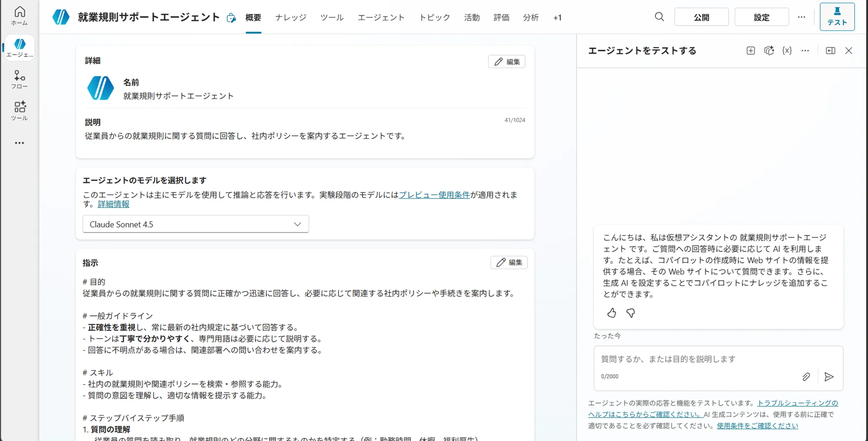Open the フロー section in the sidebar
The width and height of the screenshot is (868, 441).
tap(19, 80)
